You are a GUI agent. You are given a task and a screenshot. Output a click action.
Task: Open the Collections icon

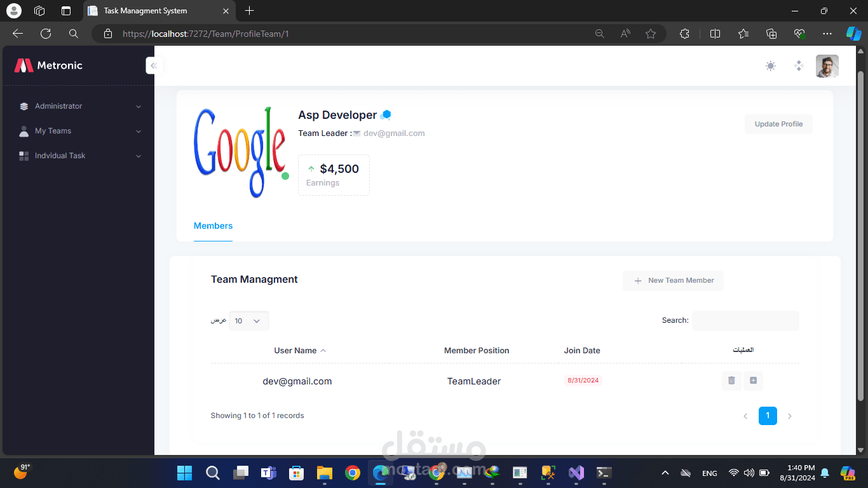tap(771, 34)
